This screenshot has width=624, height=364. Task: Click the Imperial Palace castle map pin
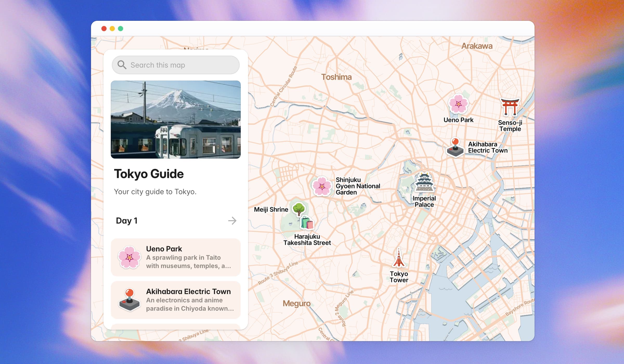click(424, 182)
